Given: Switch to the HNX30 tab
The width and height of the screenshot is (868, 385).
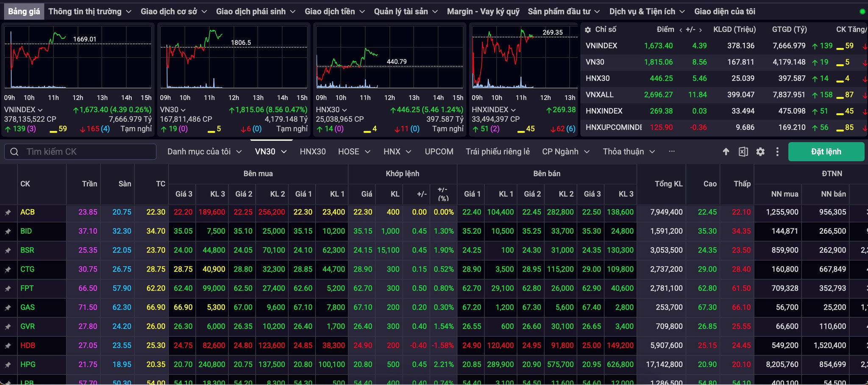Looking at the screenshot, I should 313,152.
